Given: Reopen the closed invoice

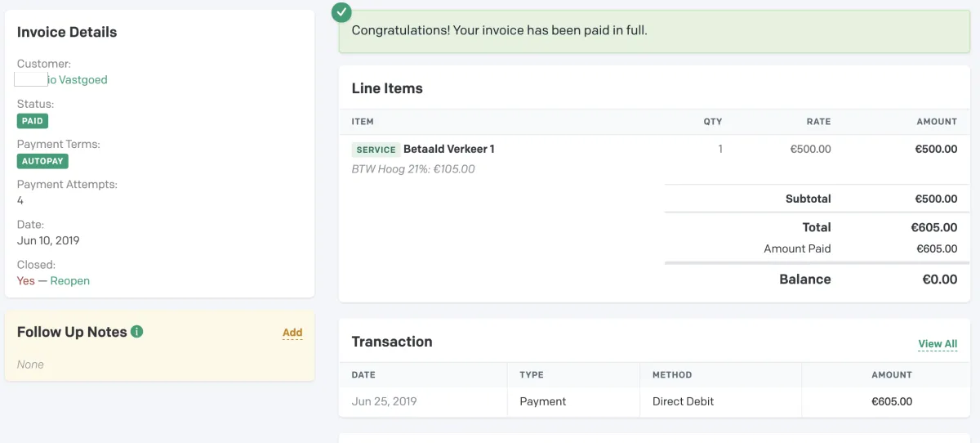Looking at the screenshot, I should [70, 280].
